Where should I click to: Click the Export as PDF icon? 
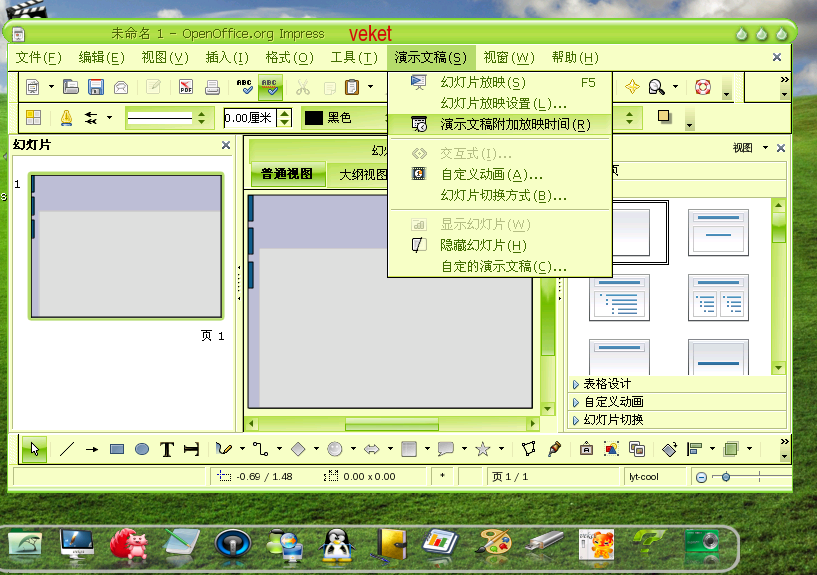[186, 86]
